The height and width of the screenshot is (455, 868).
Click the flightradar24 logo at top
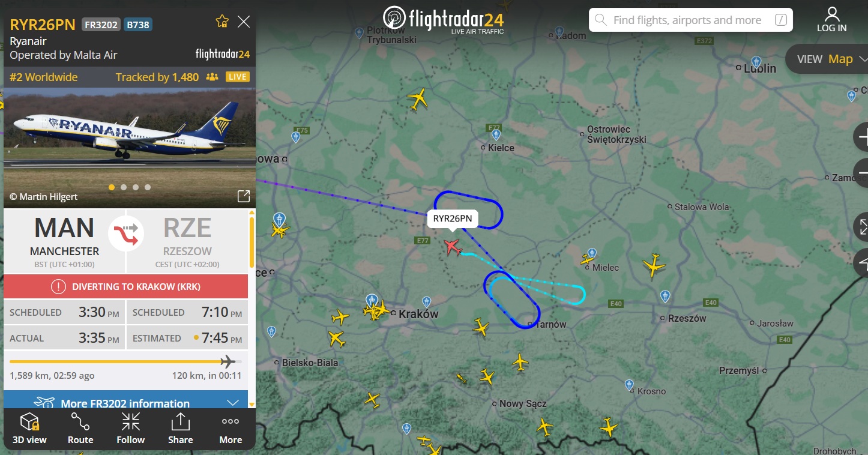pos(444,19)
